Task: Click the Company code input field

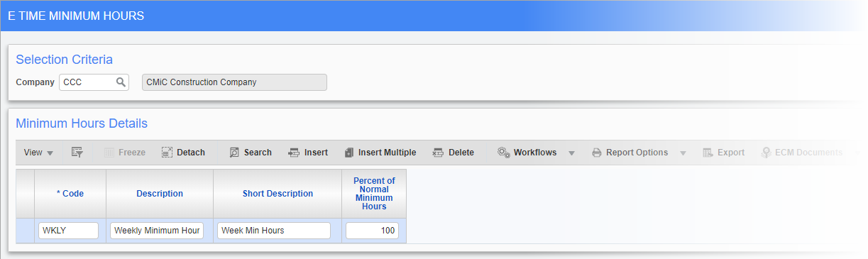Action: click(87, 82)
